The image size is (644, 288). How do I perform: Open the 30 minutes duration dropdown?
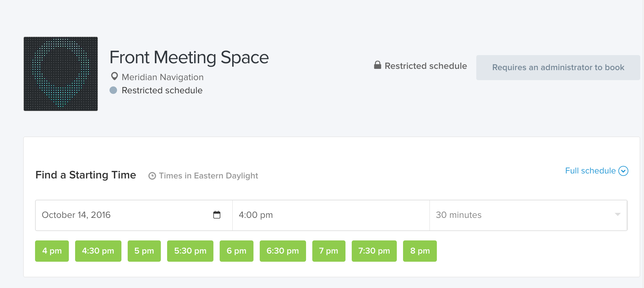528,215
